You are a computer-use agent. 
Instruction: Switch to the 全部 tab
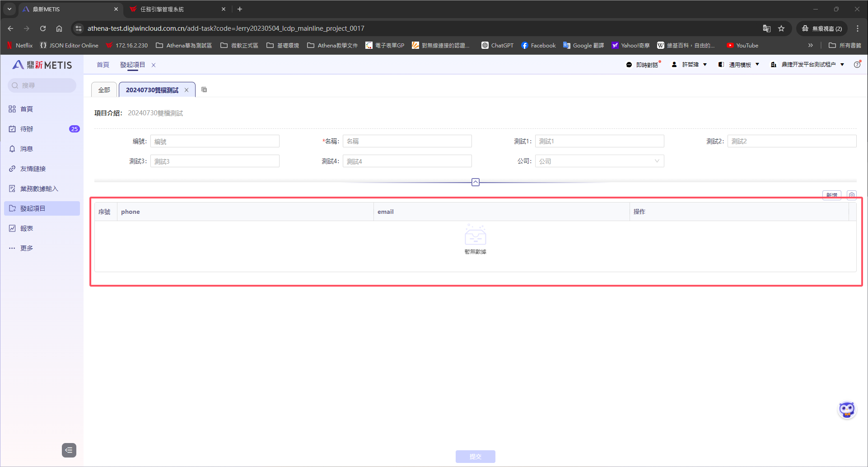[x=104, y=90]
